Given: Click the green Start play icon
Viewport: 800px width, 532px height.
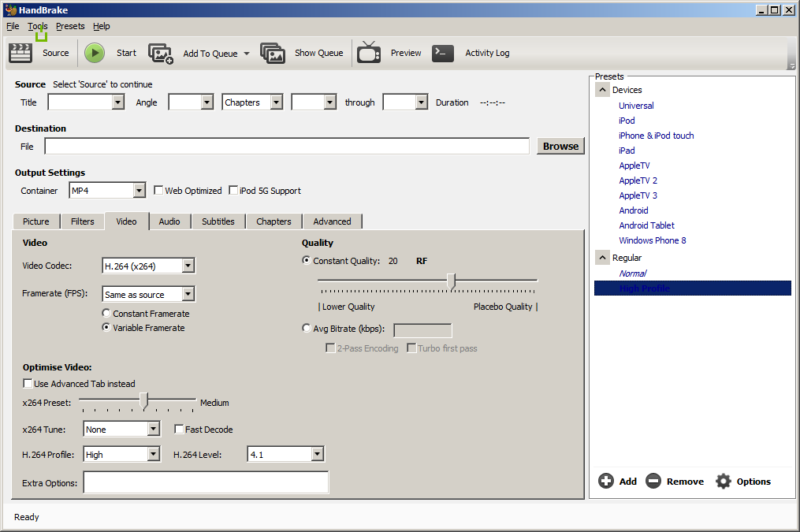Looking at the screenshot, I should coord(95,53).
